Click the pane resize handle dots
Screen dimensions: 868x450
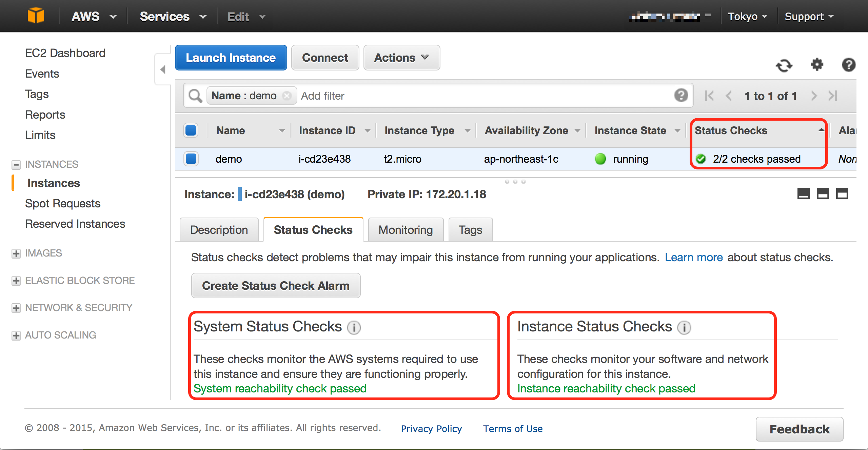[515, 182]
